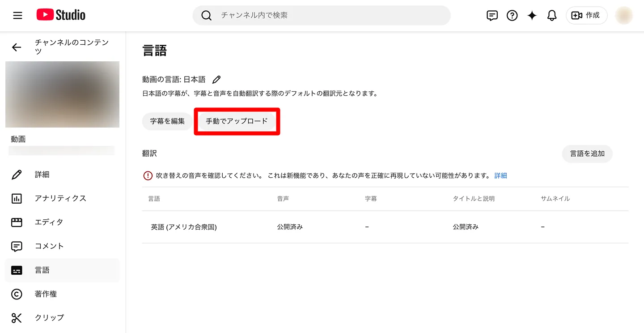Click the blurred video thumbnail
Screen dimensions: 644x333
pyautogui.click(x=62, y=94)
